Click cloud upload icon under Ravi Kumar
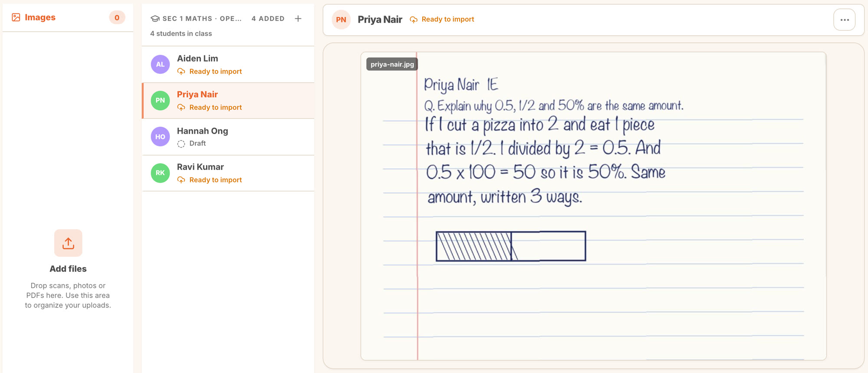The height and width of the screenshot is (373, 868). [181, 180]
